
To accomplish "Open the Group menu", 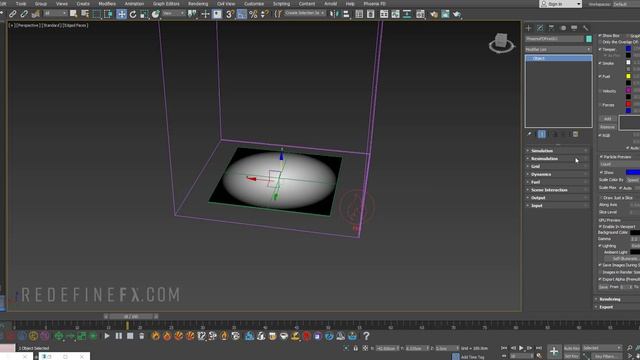I will (41, 4).
